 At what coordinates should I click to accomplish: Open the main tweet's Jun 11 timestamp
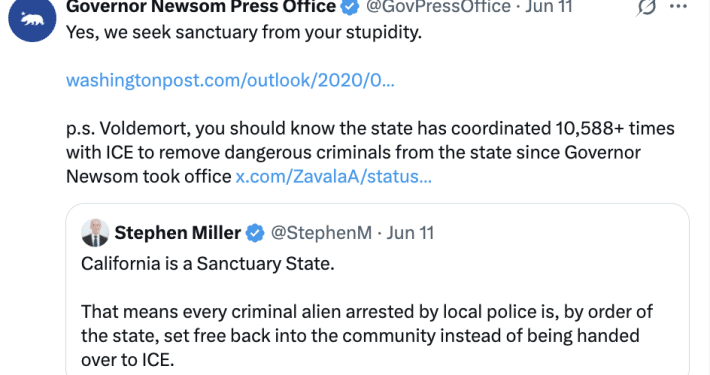pos(549,6)
